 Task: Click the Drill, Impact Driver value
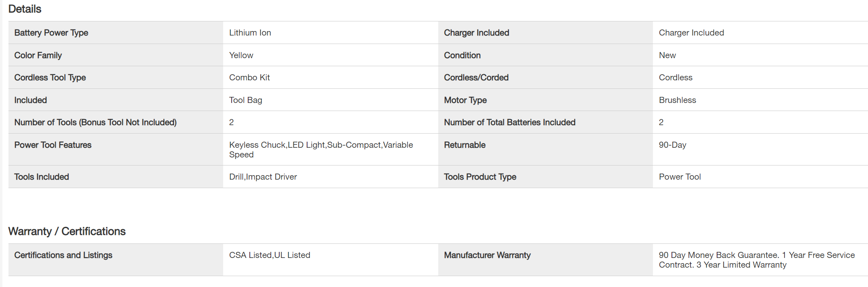(x=263, y=177)
